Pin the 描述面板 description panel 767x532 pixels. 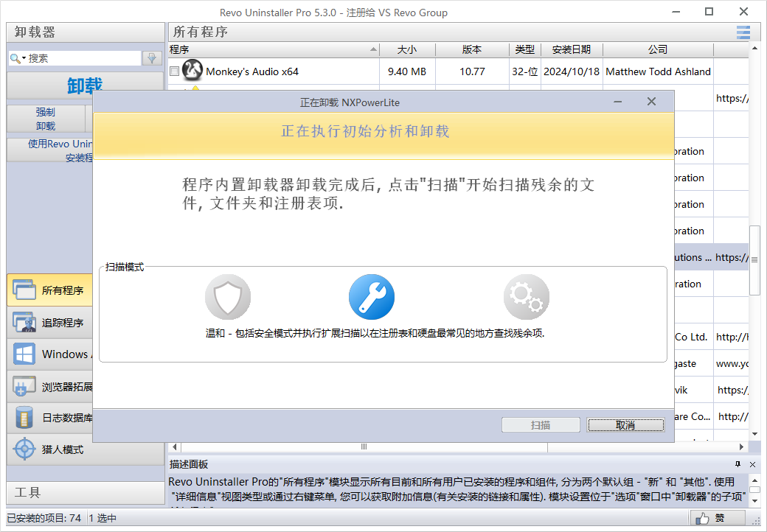(737, 464)
